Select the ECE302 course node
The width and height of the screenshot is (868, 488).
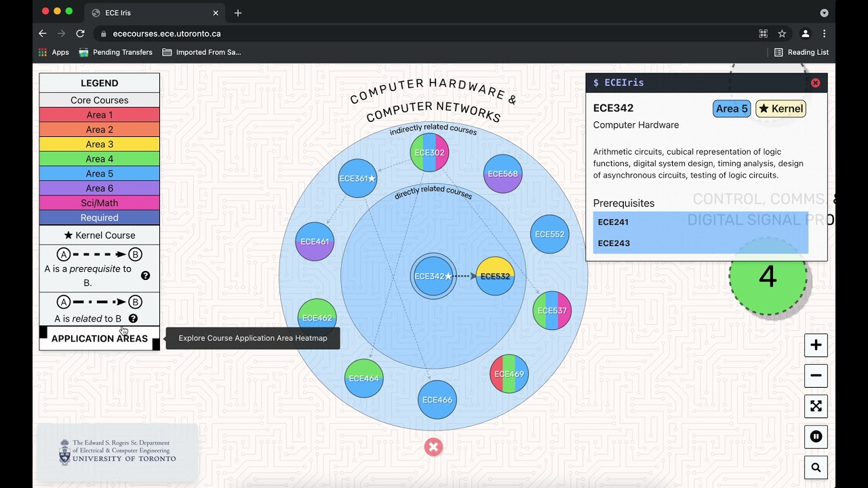point(429,152)
